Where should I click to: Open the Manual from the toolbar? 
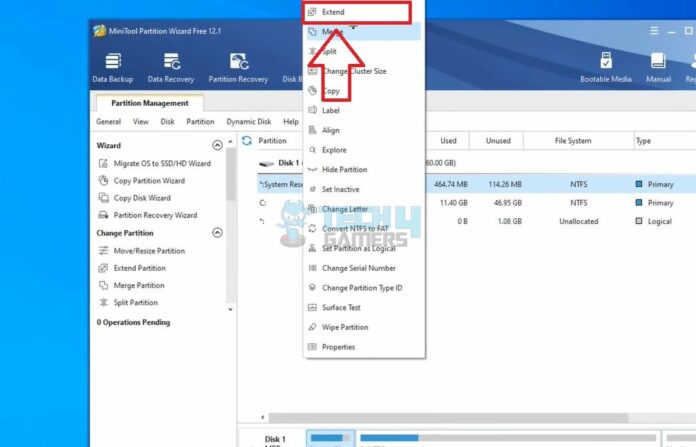pos(658,68)
